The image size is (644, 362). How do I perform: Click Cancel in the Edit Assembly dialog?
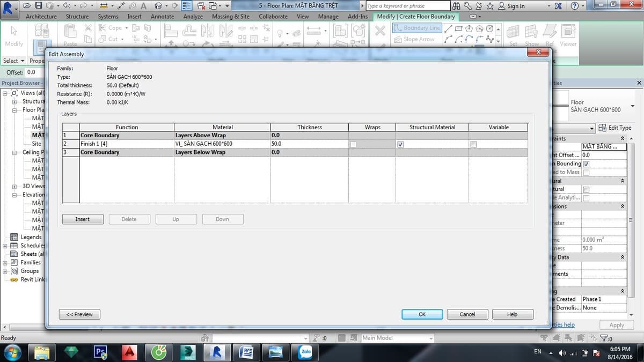[x=467, y=314]
